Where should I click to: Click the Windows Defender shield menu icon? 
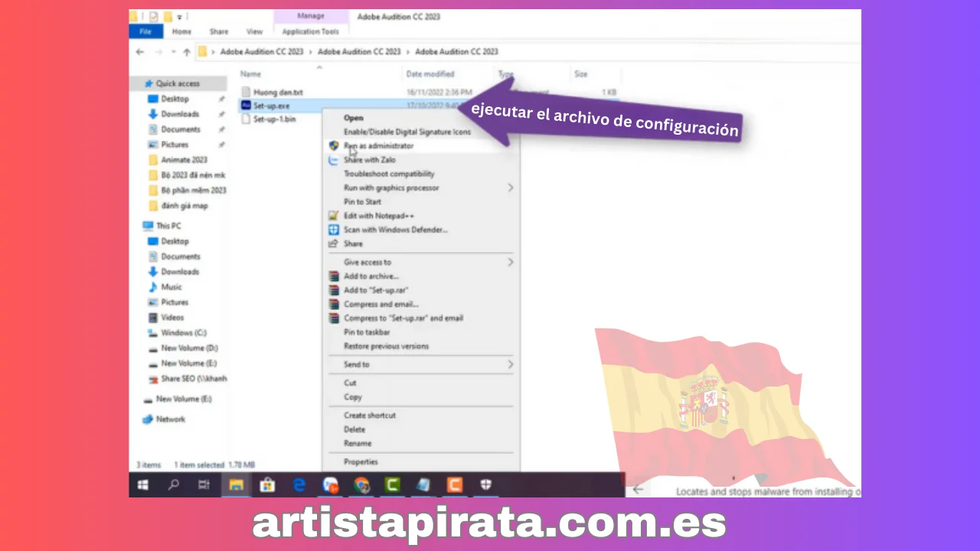coord(333,230)
